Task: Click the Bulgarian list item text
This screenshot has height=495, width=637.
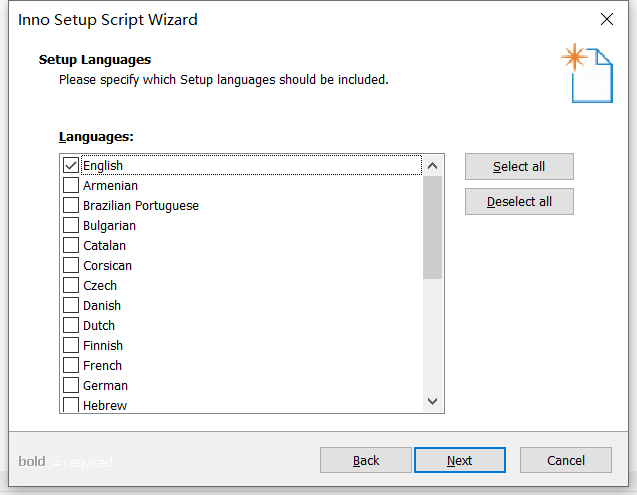Action: pyautogui.click(x=109, y=226)
